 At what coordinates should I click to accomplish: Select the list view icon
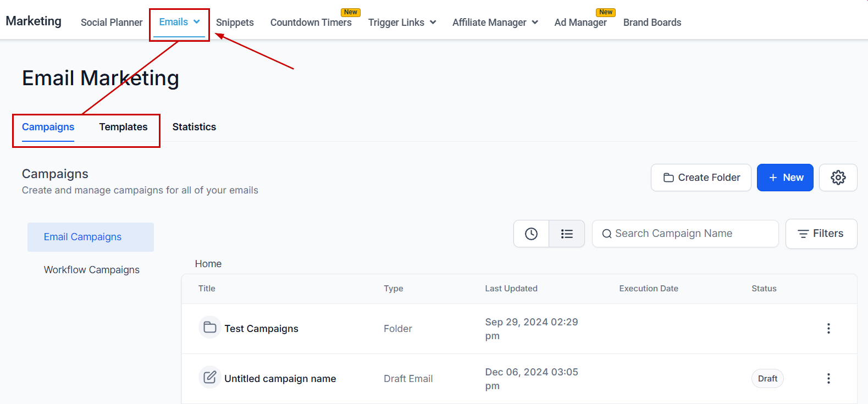coord(567,234)
